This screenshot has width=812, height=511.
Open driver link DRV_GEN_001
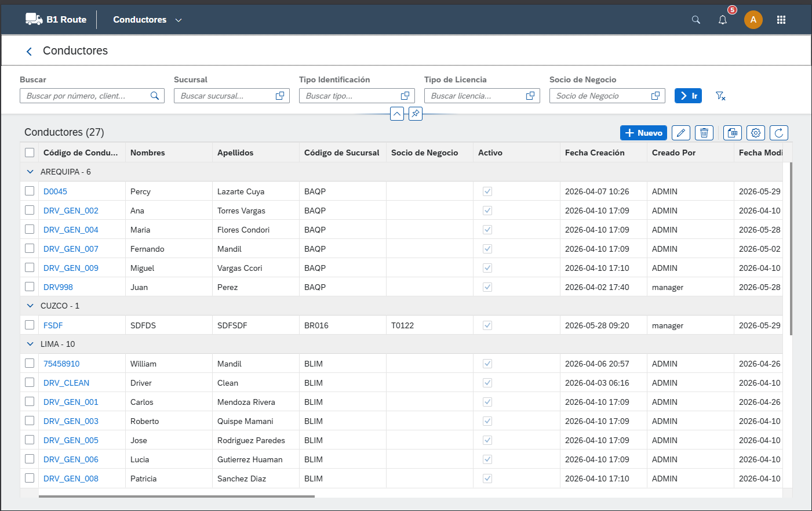pyautogui.click(x=71, y=402)
